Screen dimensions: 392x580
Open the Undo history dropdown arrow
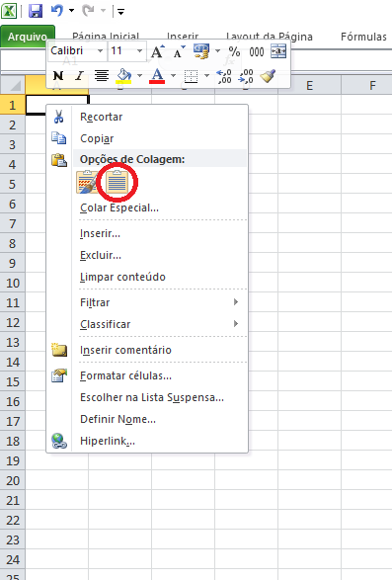coord(71,11)
